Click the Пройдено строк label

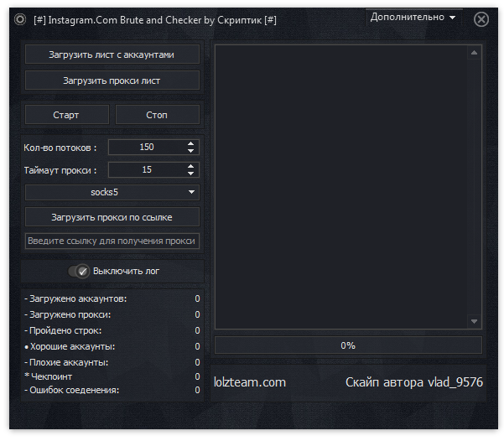coord(63,330)
